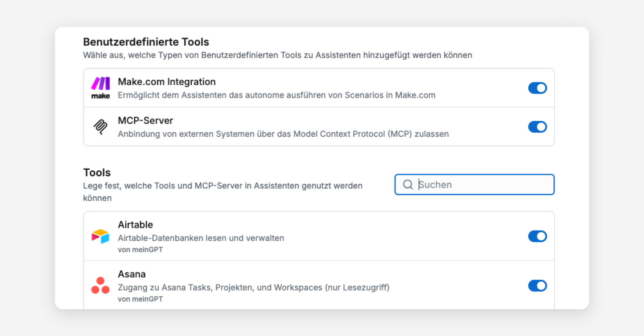This screenshot has height=336, width=644.
Task: Click the Benutzerdefinierte Tools heading
Action: (146, 42)
